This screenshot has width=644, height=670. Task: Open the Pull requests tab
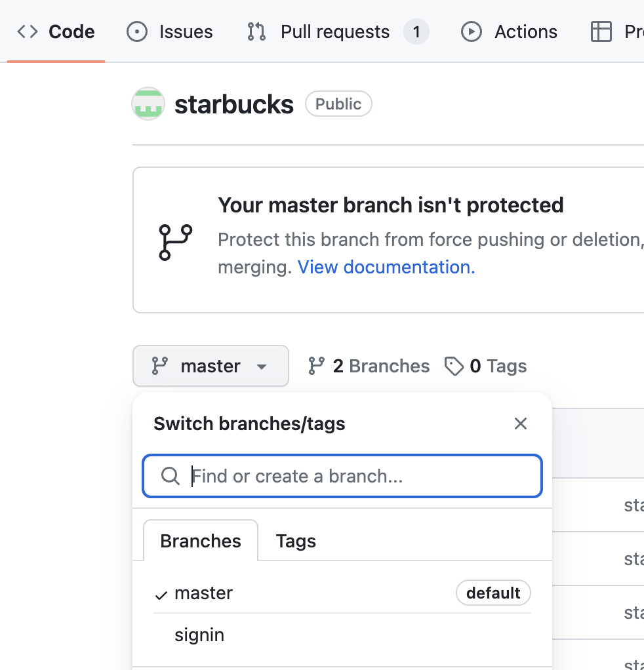[x=338, y=32]
